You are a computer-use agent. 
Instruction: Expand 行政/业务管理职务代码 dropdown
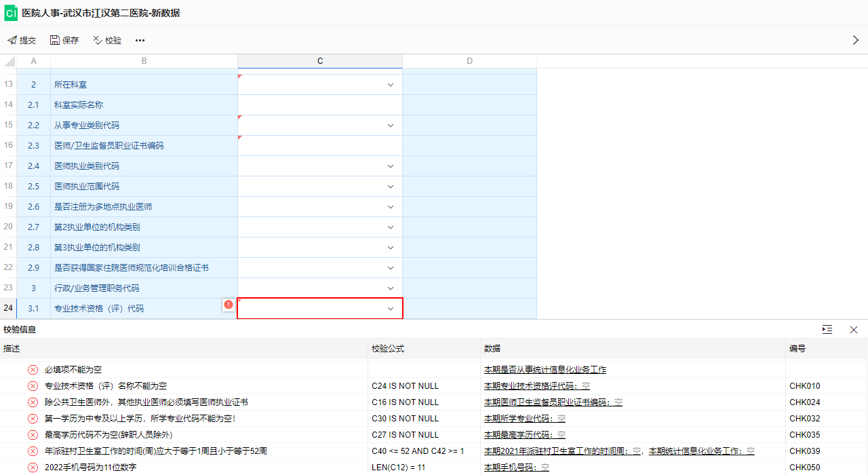click(391, 288)
